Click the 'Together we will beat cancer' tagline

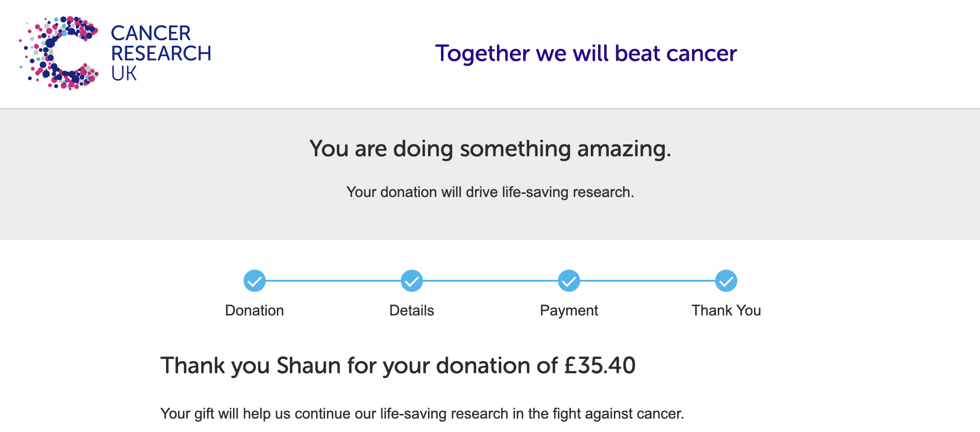[x=586, y=54]
